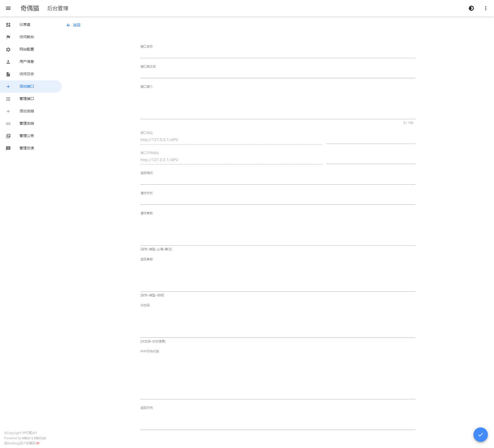
Task: Open 网站配置 in the sidebar
Action: point(31,49)
